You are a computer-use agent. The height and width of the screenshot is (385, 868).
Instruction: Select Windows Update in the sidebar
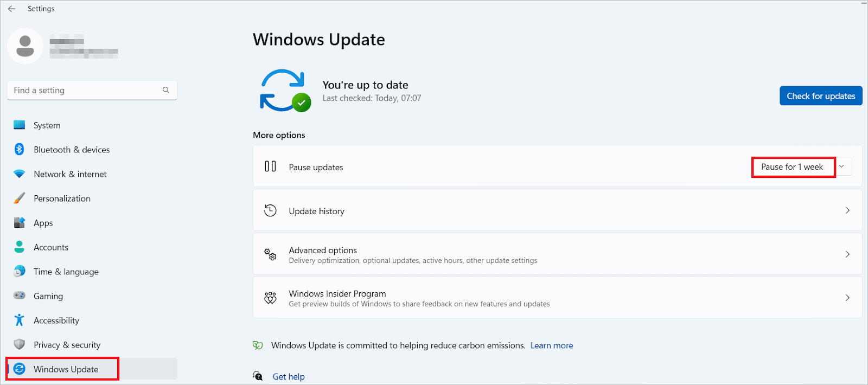pyautogui.click(x=92, y=369)
